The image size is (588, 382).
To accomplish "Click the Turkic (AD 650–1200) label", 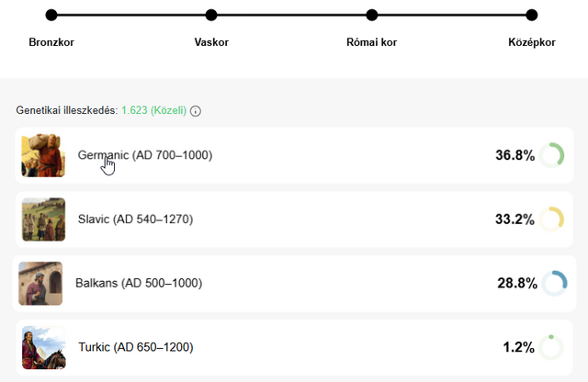I will point(136,347).
